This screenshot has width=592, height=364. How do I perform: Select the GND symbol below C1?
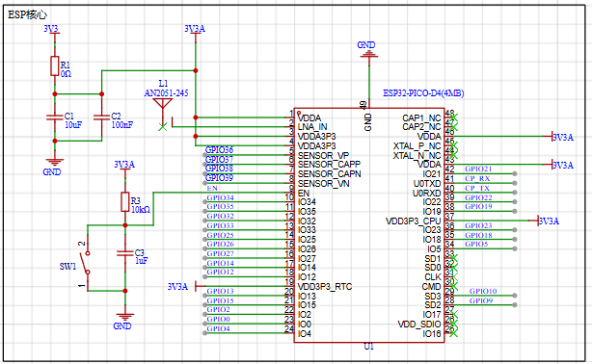coord(55,162)
